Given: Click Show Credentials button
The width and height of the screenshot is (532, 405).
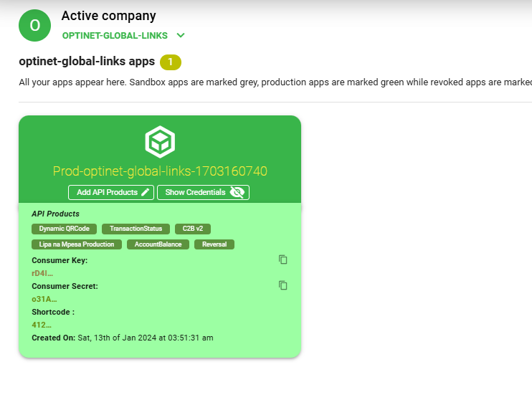Looking at the screenshot, I should (203, 192).
